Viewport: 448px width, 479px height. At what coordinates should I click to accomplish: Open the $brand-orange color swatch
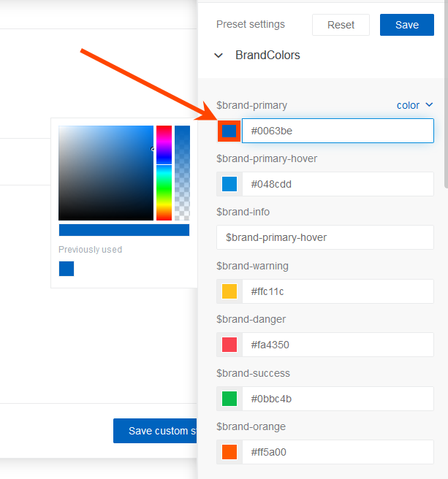(229, 452)
